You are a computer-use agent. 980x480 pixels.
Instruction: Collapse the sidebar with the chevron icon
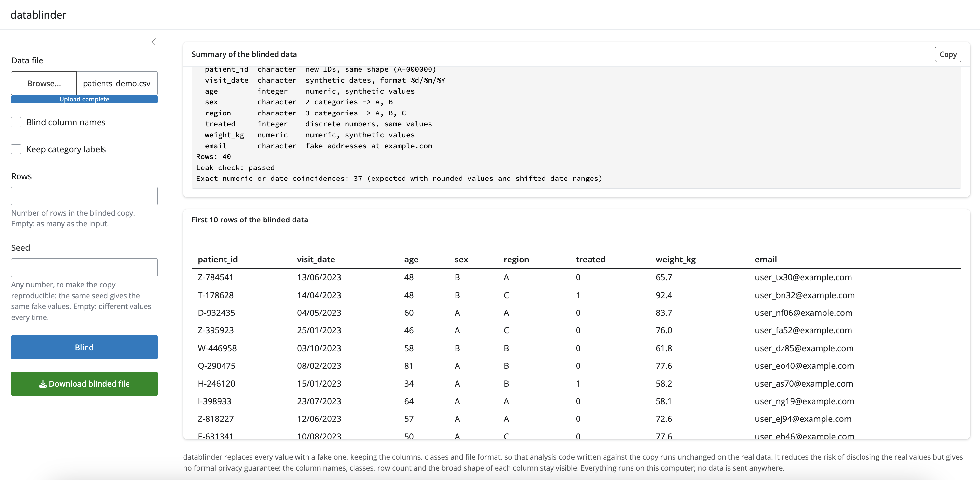point(154,42)
